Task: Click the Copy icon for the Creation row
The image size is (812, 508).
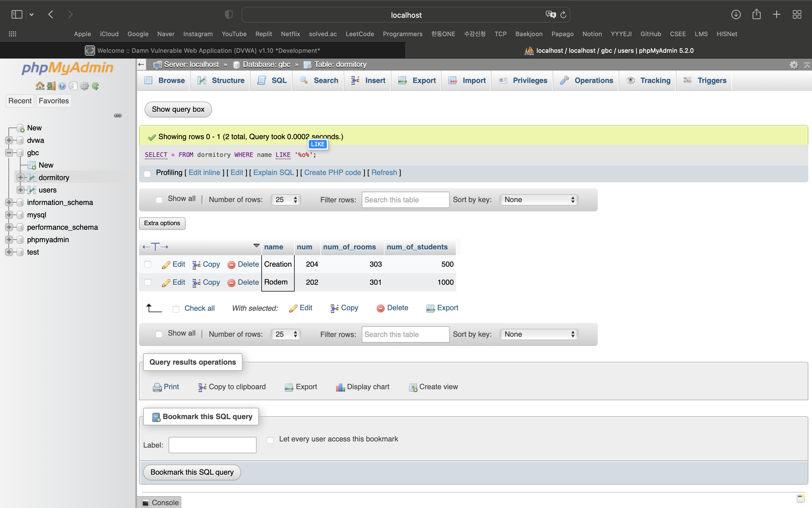Action: coord(196,265)
